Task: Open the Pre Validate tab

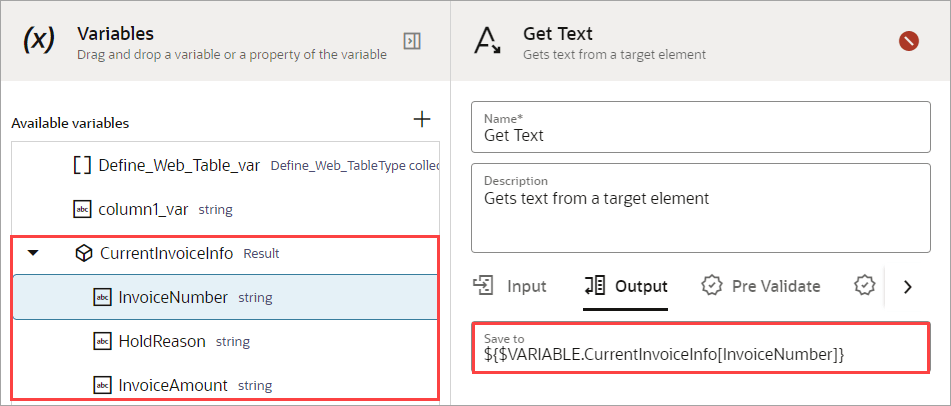Action: pyautogui.click(x=761, y=286)
